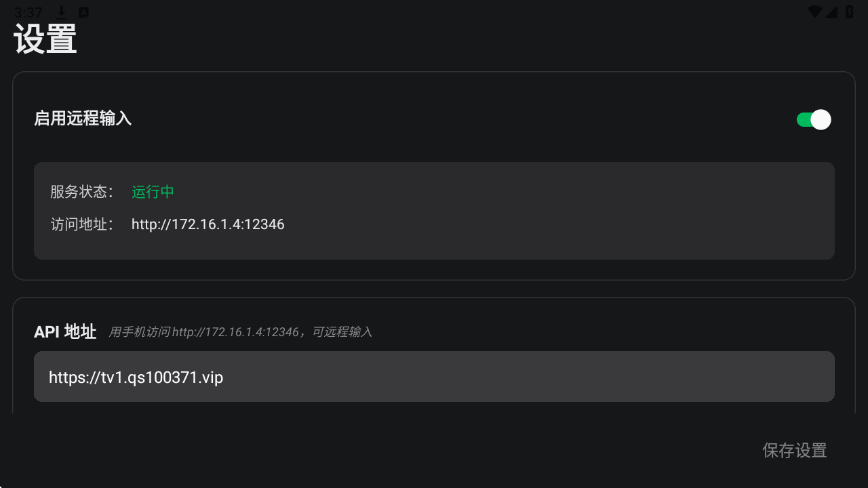The width and height of the screenshot is (868, 488).
Task: Tap the keyboard 'A' status bar icon
Action: tap(83, 12)
